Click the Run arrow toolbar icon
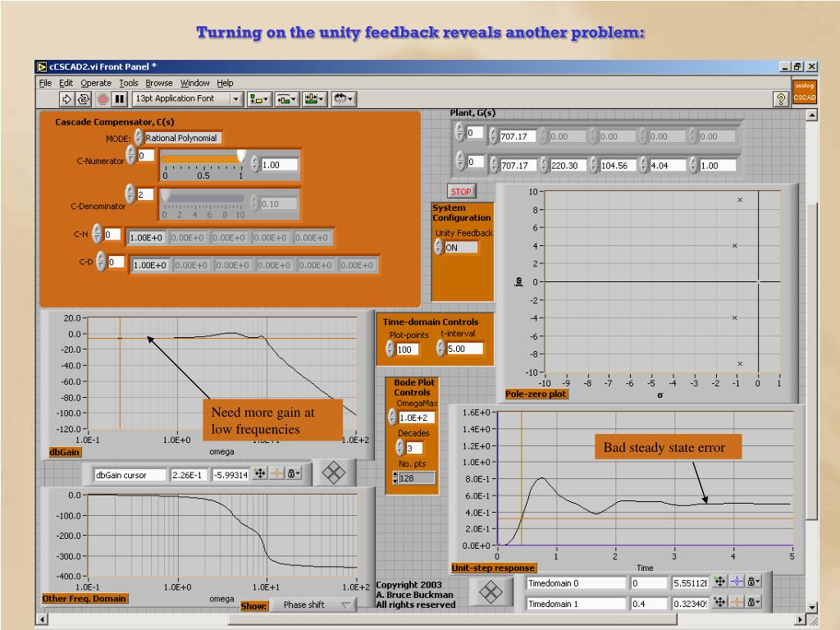The height and width of the screenshot is (630, 840). tap(67, 98)
